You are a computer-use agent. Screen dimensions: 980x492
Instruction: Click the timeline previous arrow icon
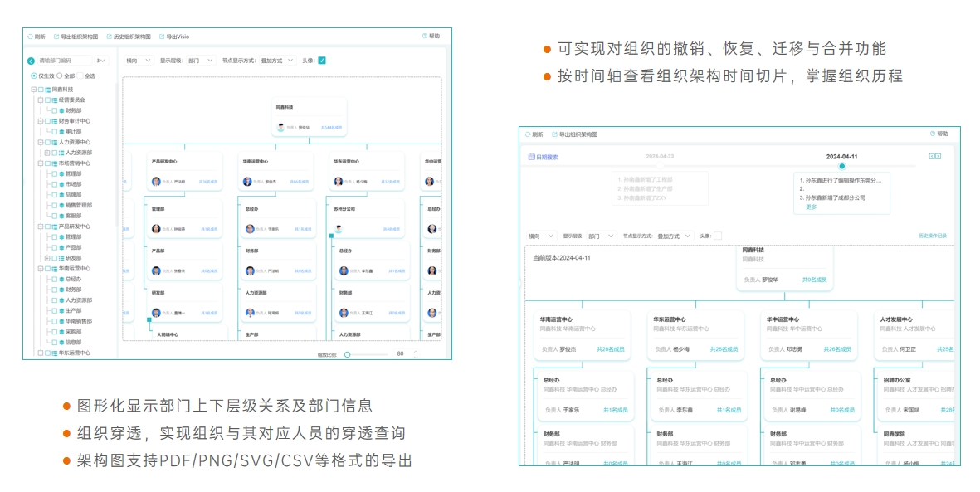tap(932, 156)
